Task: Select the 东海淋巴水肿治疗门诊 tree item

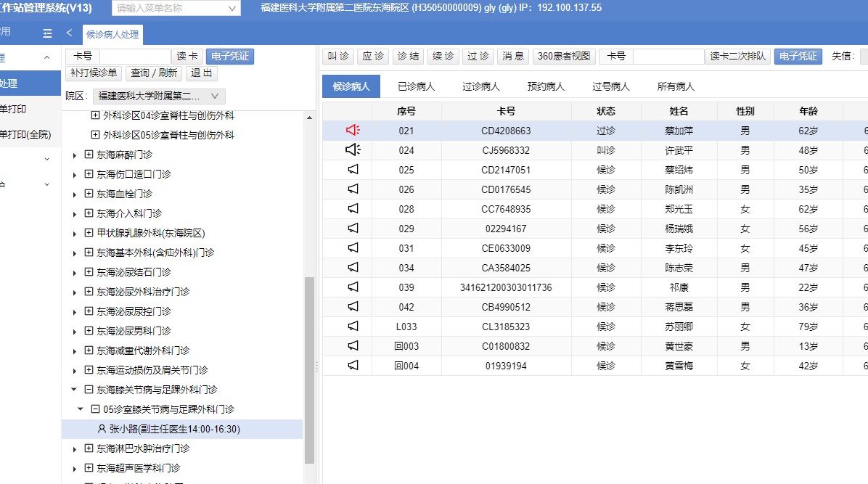Action: 143,448
